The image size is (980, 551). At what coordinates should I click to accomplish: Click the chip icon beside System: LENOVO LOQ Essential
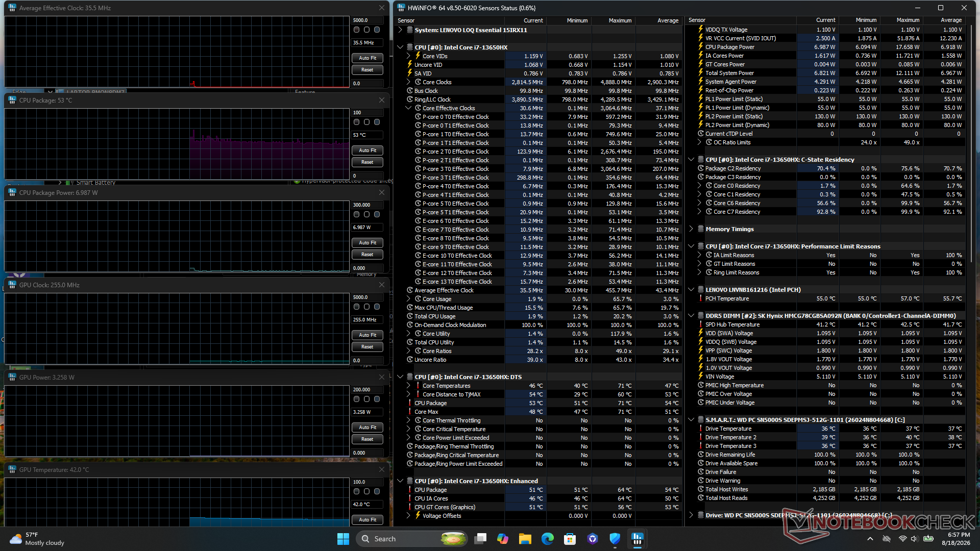(410, 30)
